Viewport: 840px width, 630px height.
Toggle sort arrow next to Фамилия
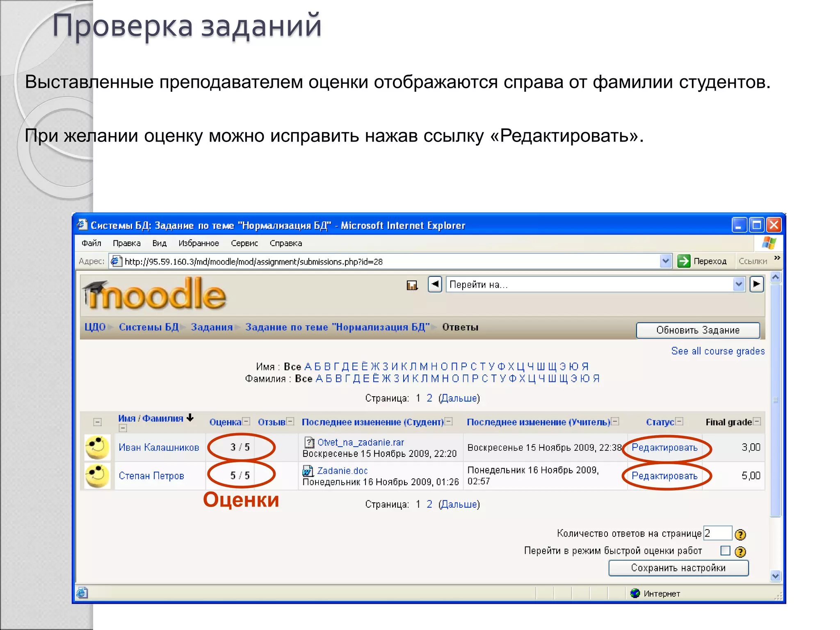(190, 418)
